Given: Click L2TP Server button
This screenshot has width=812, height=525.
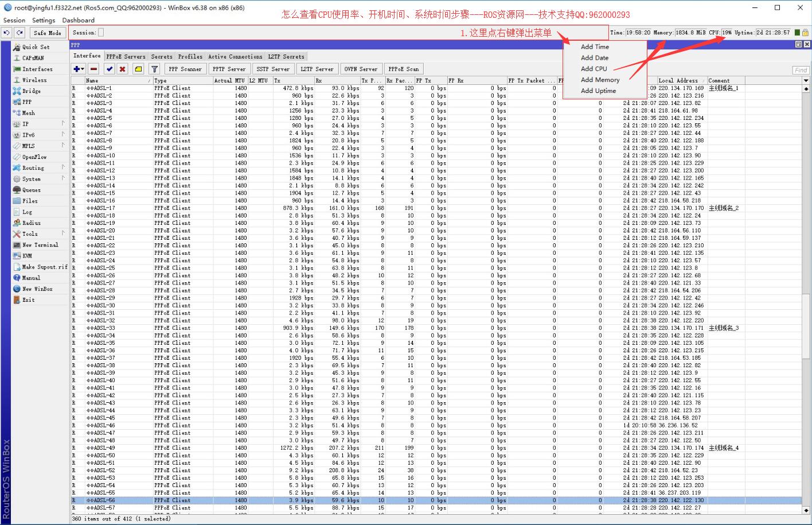Looking at the screenshot, I should tap(317, 69).
